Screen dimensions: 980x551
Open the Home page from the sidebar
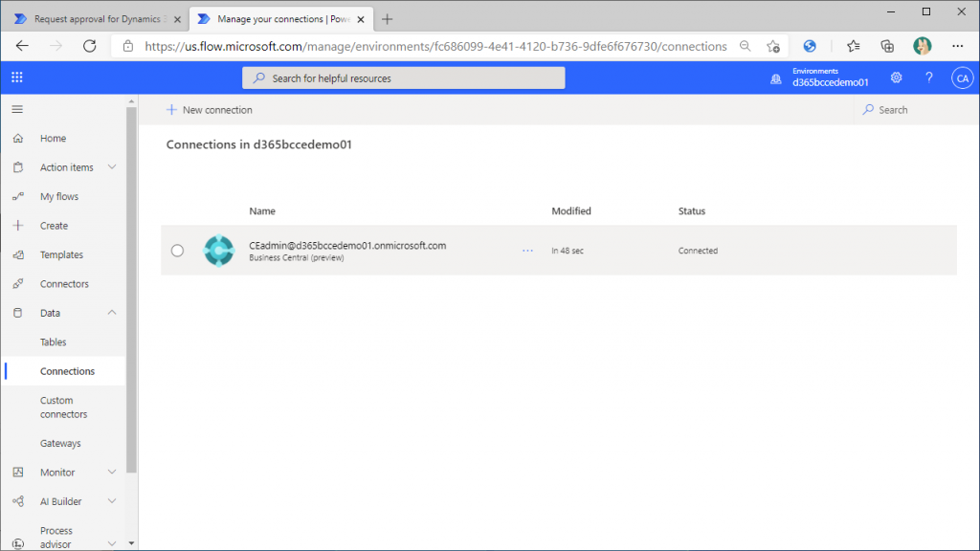[54, 138]
